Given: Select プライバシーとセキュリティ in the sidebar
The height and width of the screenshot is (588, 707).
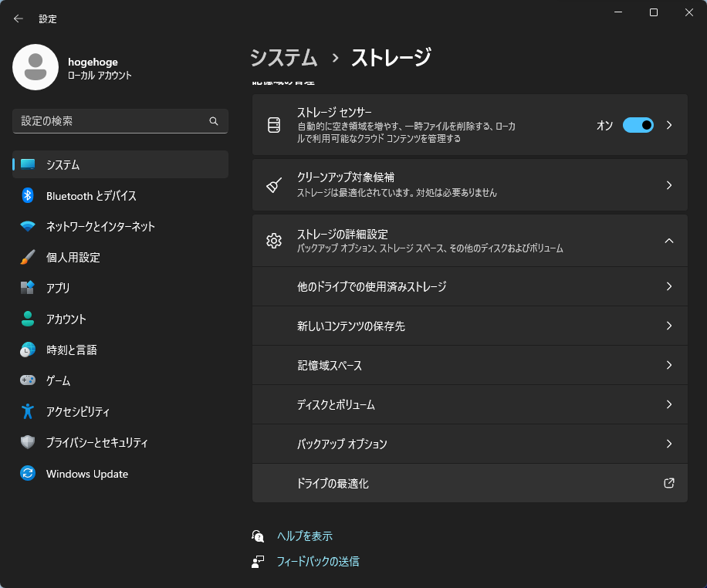Looking at the screenshot, I should (x=96, y=443).
